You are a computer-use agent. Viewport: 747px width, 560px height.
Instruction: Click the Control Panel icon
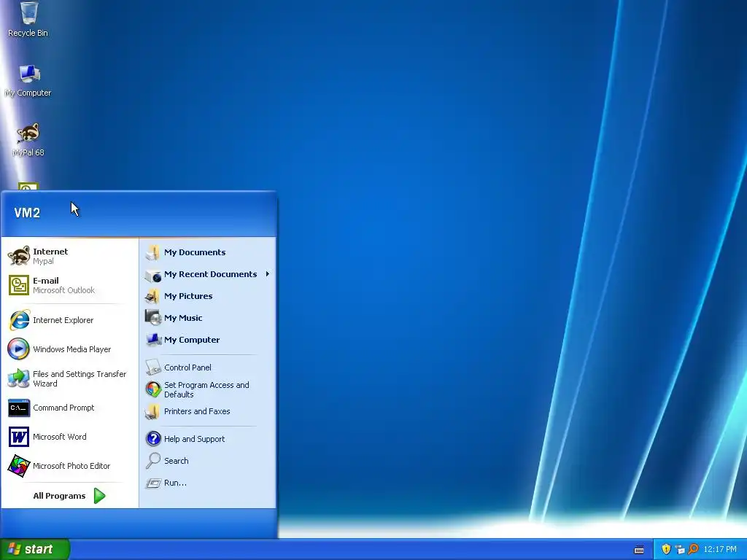pos(153,367)
